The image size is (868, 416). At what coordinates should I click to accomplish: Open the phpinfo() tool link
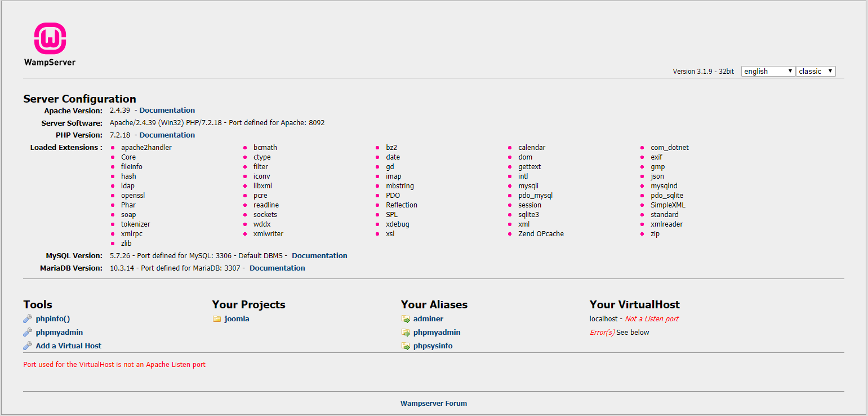click(x=53, y=319)
